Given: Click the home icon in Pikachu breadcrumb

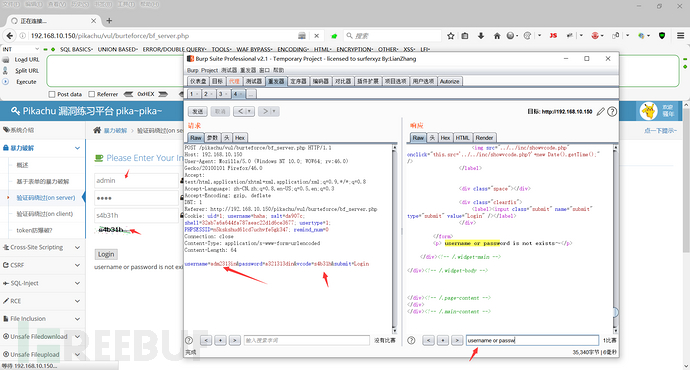Looking at the screenshot, I should tap(97, 130).
